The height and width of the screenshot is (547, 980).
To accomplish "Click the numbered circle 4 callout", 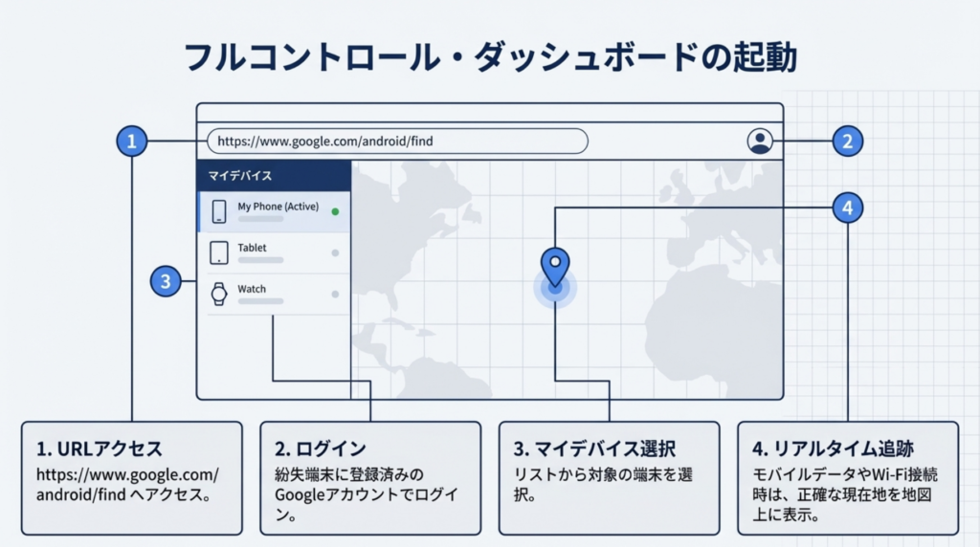I will click(x=847, y=207).
